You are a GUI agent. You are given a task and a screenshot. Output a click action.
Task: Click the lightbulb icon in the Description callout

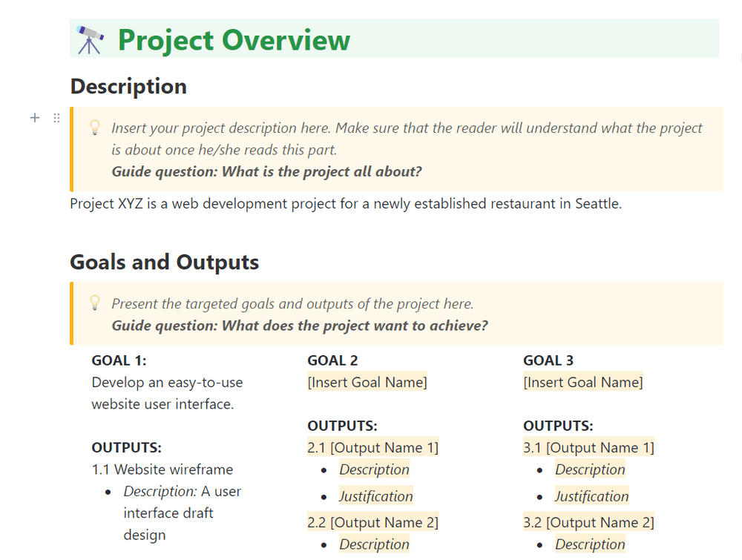coord(95,128)
